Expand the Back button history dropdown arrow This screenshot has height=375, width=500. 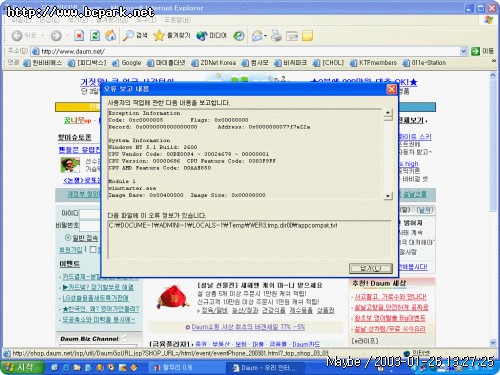coord(42,35)
